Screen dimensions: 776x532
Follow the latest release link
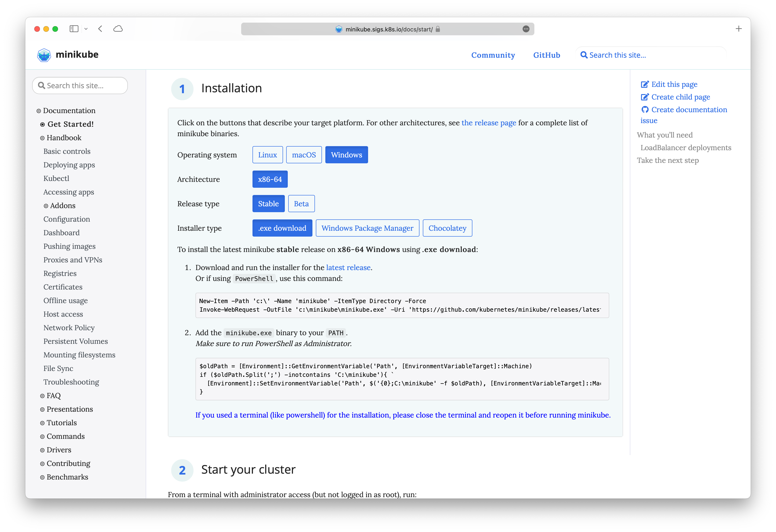click(x=348, y=267)
